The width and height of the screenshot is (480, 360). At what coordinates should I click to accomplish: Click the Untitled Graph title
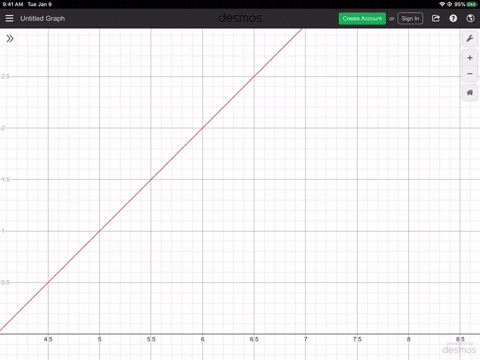tap(43, 19)
